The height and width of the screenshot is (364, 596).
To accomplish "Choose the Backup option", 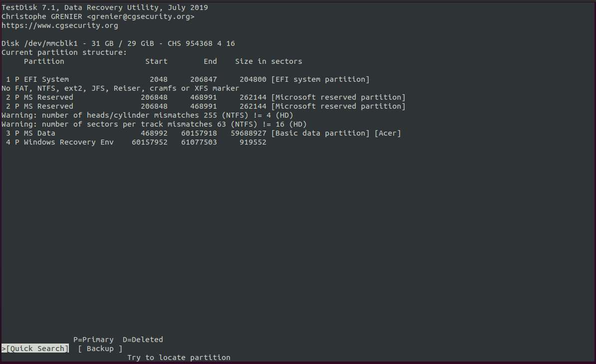I will click(x=100, y=349).
